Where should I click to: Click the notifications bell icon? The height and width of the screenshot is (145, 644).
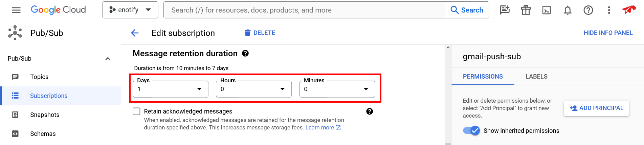[x=568, y=10]
